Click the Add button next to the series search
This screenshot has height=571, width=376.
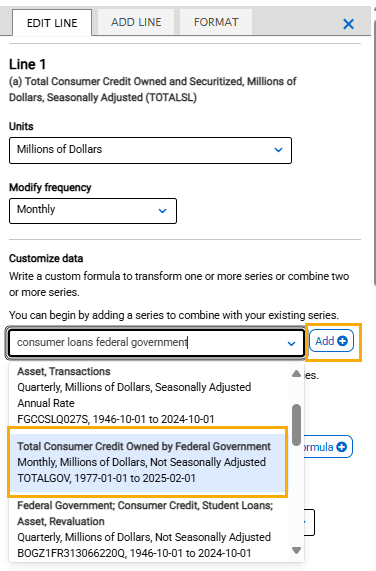(331, 341)
